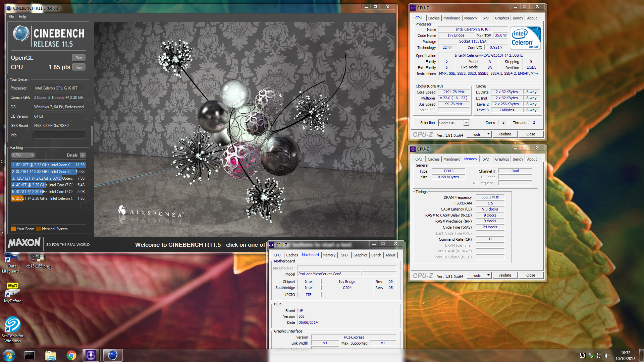
Task: Open Graphics tab in Mainboard CPU-Z window
Action: 360,255
